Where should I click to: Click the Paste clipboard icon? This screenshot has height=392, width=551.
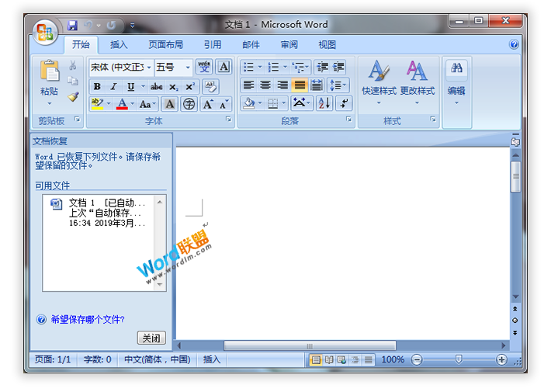[x=49, y=71]
